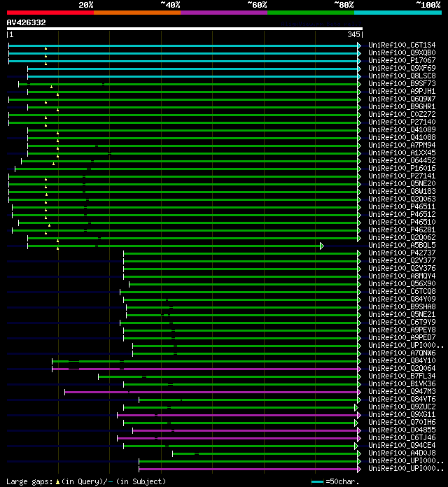448x487 pixels.
Task: Click the purple arrowhead of UniRef100_Q947M3
Action: pyautogui.click(x=359, y=392)
